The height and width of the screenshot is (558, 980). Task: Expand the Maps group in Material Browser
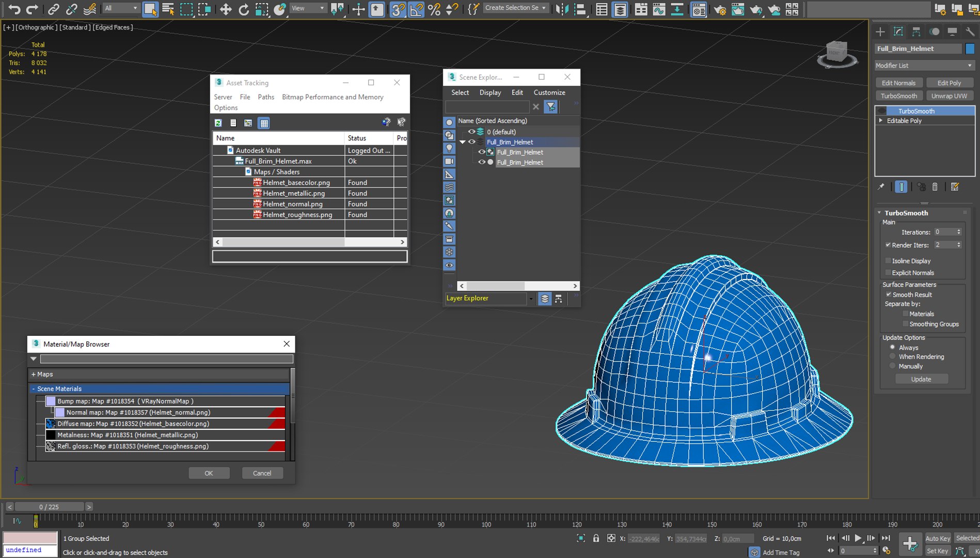click(x=34, y=374)
